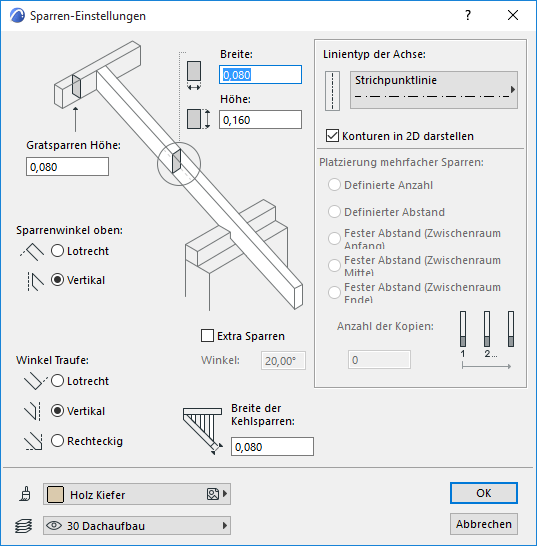Viewport: 537px width, 546px height.
Task: Click the arrow of the Holz Kiefer dropdown
Action: [x=225, y=494]
